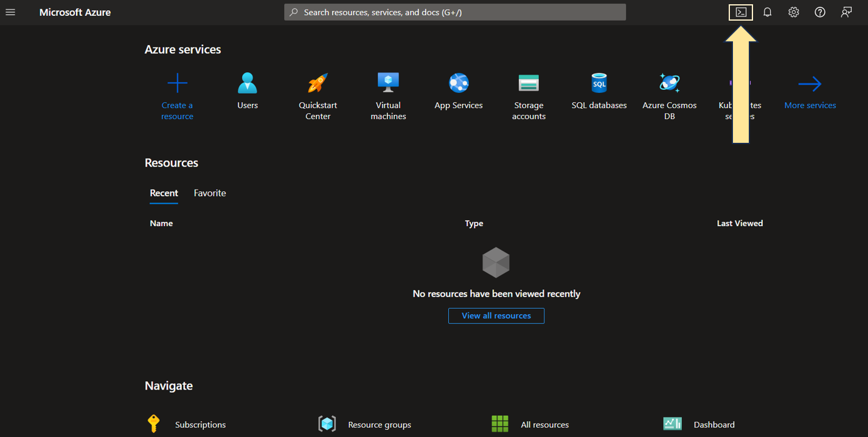Viewport: 868px width, 437px height.
Task: Open the notifications bell
Action: click(768, 12)
